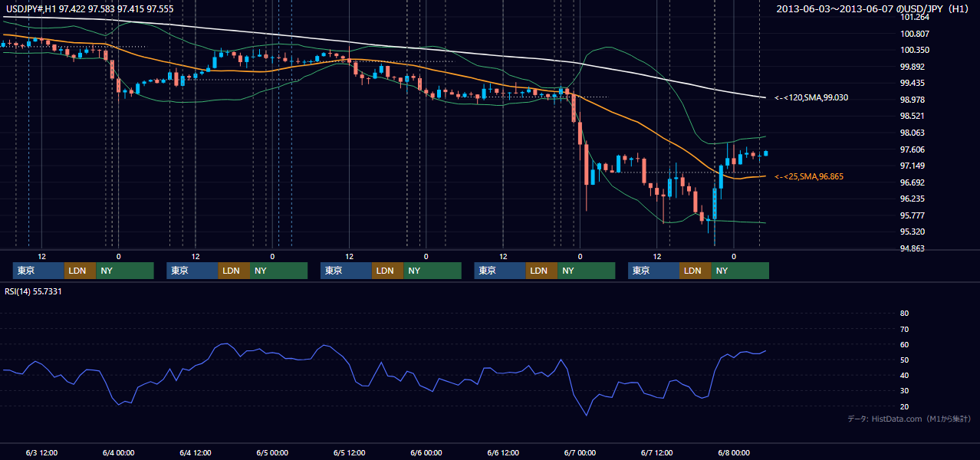
Task: Click the 96.692 price axis label
Action: (913, 182)
